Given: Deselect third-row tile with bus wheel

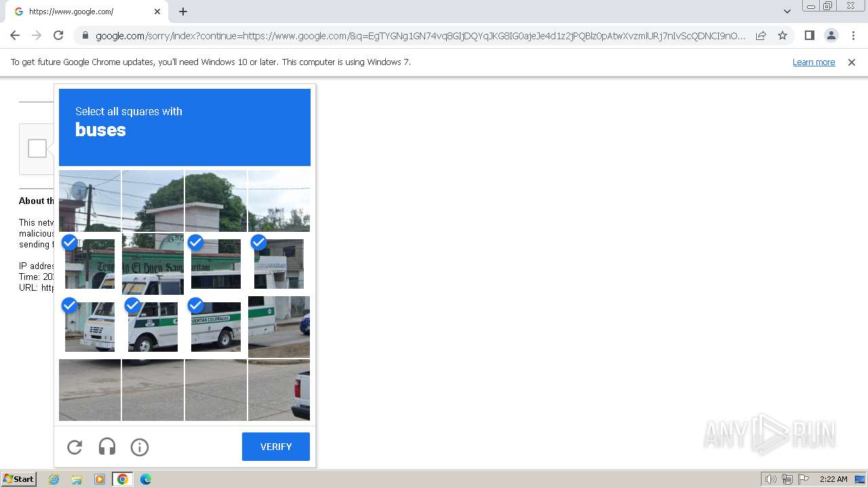Looking at the screenshot, I should coord(153,327).
